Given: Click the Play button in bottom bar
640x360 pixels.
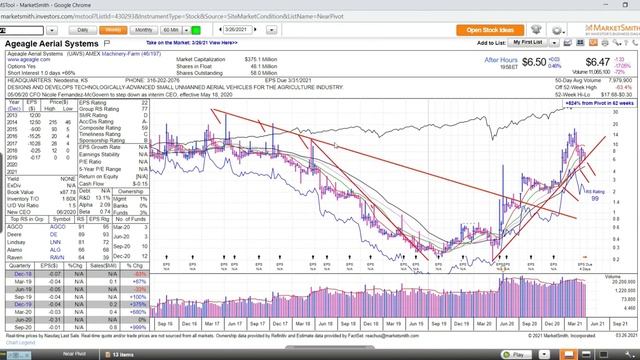Looking at the screenshot, I should 517,354.
